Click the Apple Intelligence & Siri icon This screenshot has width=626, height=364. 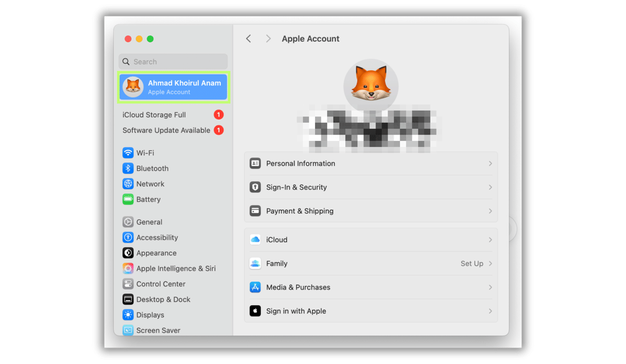click(128, 269)
